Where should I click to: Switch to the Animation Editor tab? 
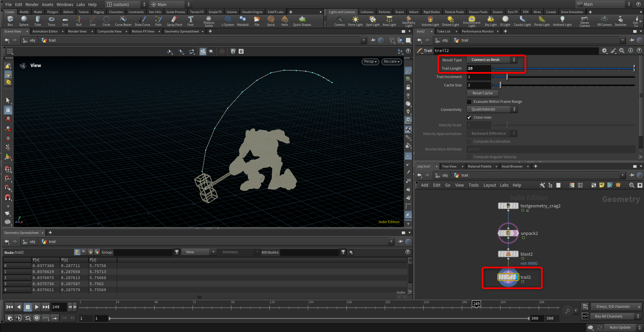pyautogui.click(x=45, y=31)
